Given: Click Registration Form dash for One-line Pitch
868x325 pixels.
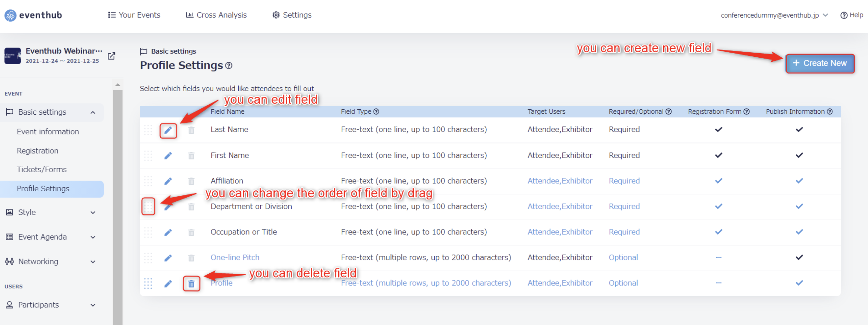Looking at the screenshot, I should click(x=718, y=258).
